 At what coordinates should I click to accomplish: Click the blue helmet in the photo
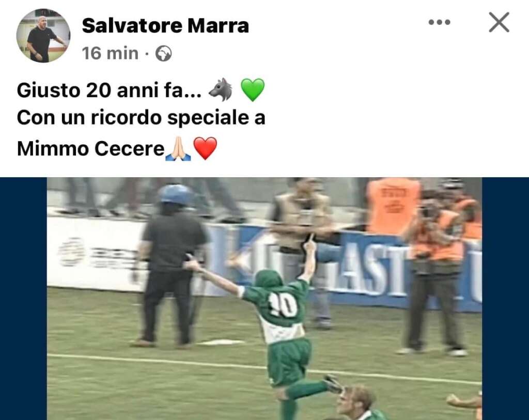(x=175, y=194)
